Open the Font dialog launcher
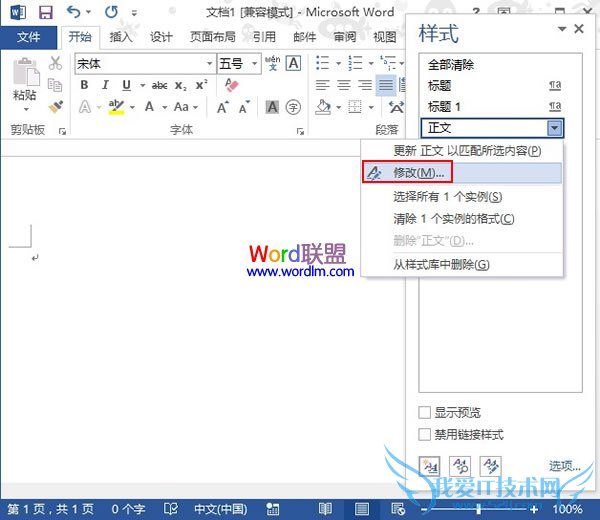 click(300, 132)
